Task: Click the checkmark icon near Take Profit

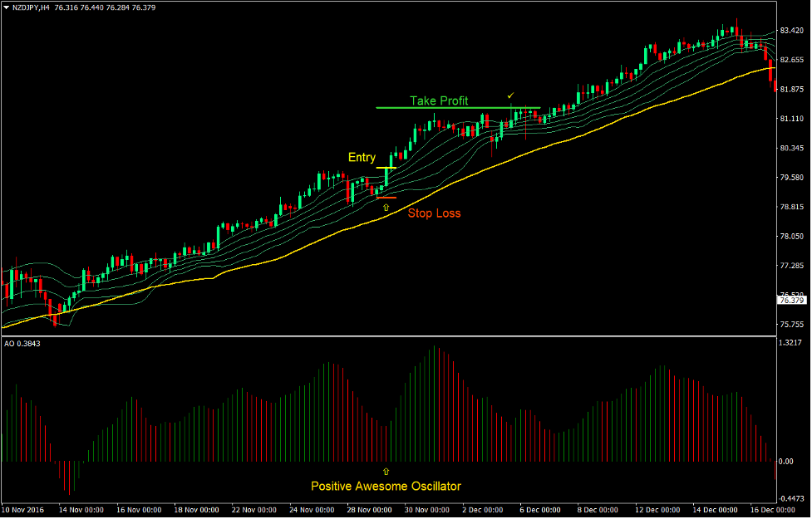Action: click(x=509, y=95)
